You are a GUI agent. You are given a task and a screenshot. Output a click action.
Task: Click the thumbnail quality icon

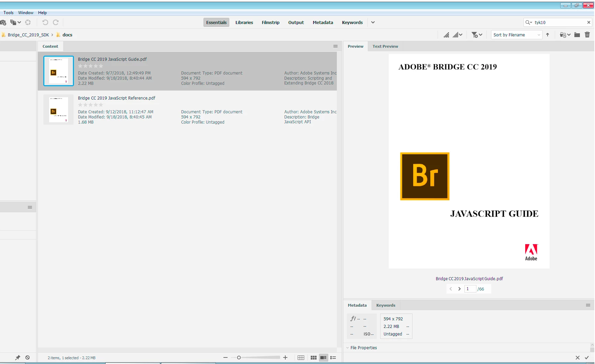pyautogui.click(x=446, y=35)
